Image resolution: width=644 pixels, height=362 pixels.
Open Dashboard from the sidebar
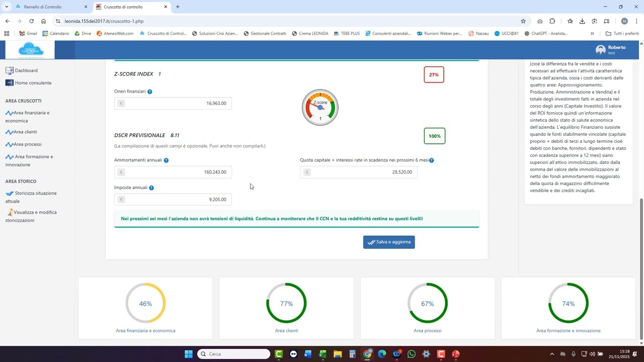pos(26,70)
